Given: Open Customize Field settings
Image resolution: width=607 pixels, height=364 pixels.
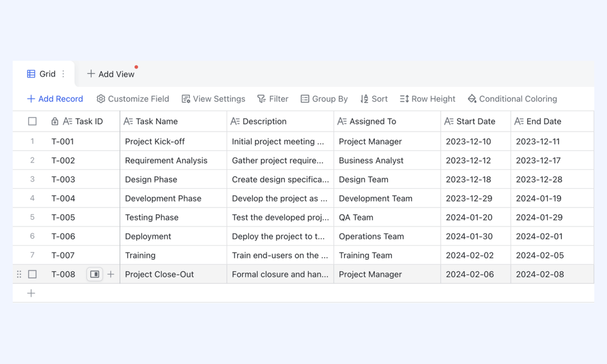Looking at the screenshot, I should click(133, 99).
